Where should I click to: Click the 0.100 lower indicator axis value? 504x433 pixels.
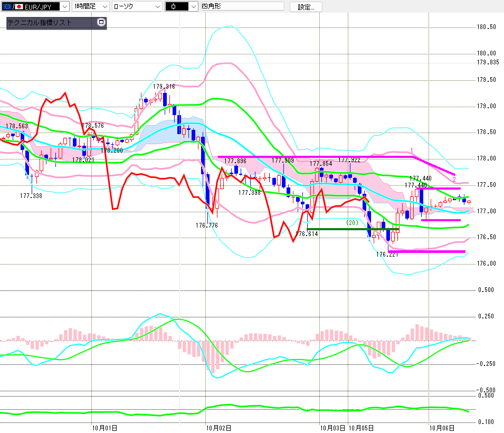coord(486,422)
